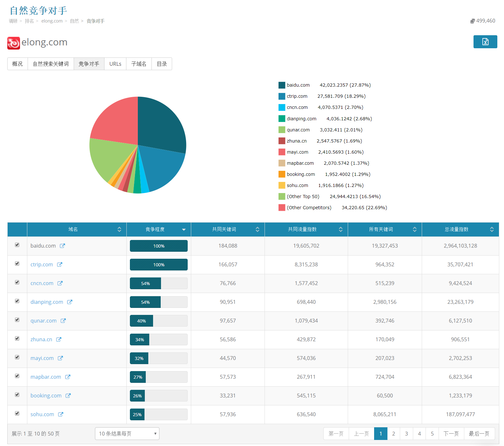The image size is (504, 446).
Task: Open the 子域名 tab
Action: pos(139,64)
